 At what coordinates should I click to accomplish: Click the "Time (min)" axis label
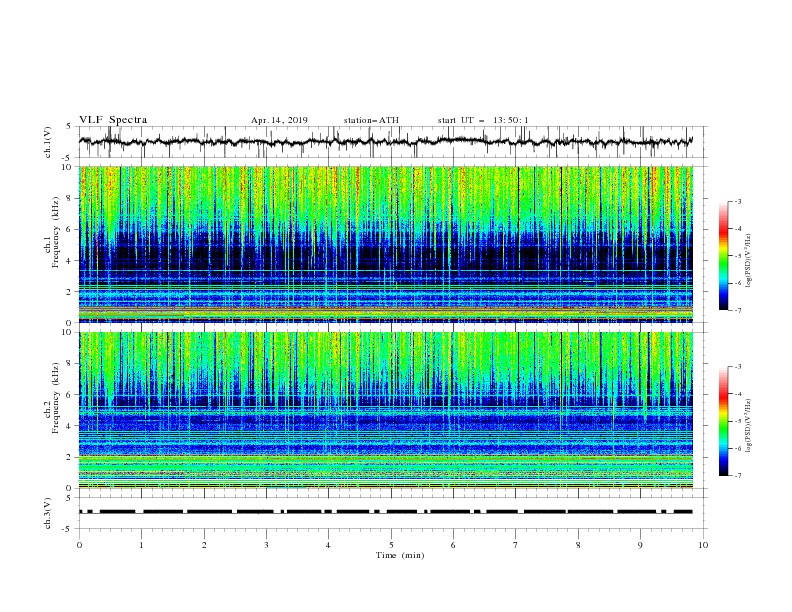pyautogui.click(x=400, y=555)
